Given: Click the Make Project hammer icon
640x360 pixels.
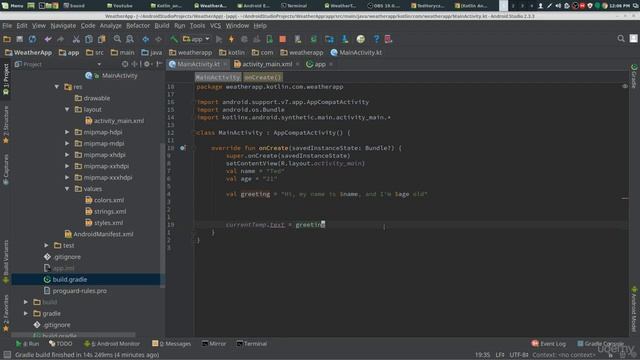Looking at the screenshot, I should (174, 39).
